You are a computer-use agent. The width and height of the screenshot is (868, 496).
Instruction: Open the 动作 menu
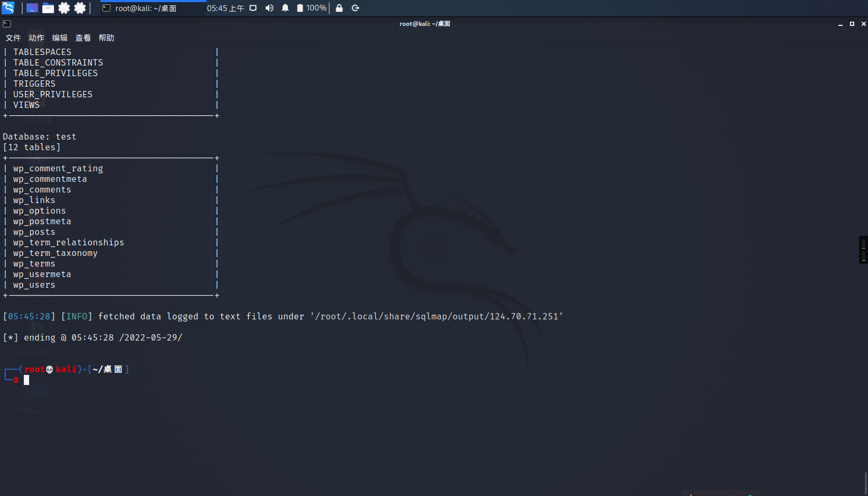[35, 38]
